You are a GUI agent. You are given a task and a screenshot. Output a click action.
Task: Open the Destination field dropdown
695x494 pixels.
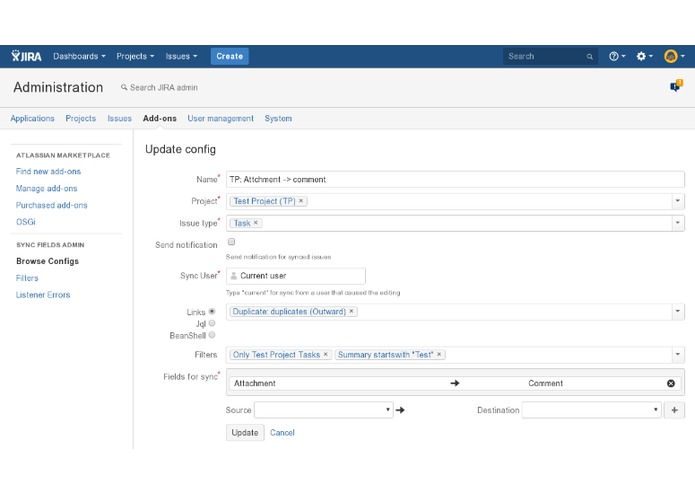point(591,410)
